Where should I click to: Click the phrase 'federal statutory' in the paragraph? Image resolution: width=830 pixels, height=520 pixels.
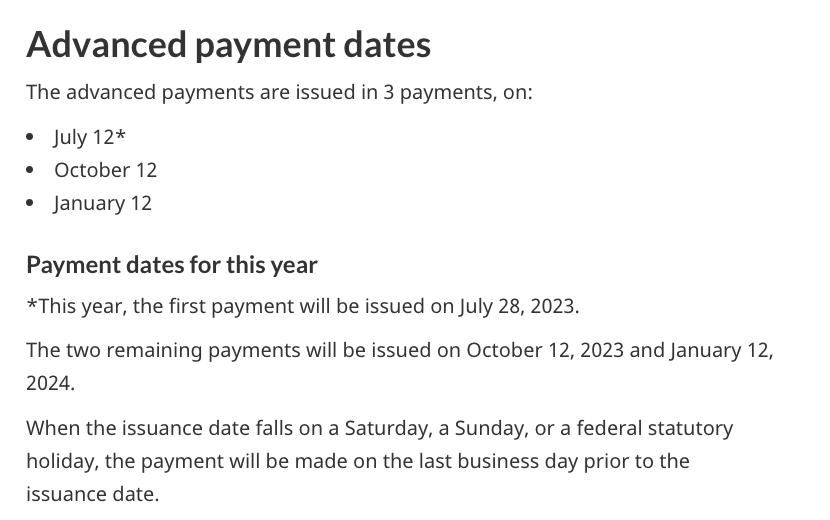(655, 428)
